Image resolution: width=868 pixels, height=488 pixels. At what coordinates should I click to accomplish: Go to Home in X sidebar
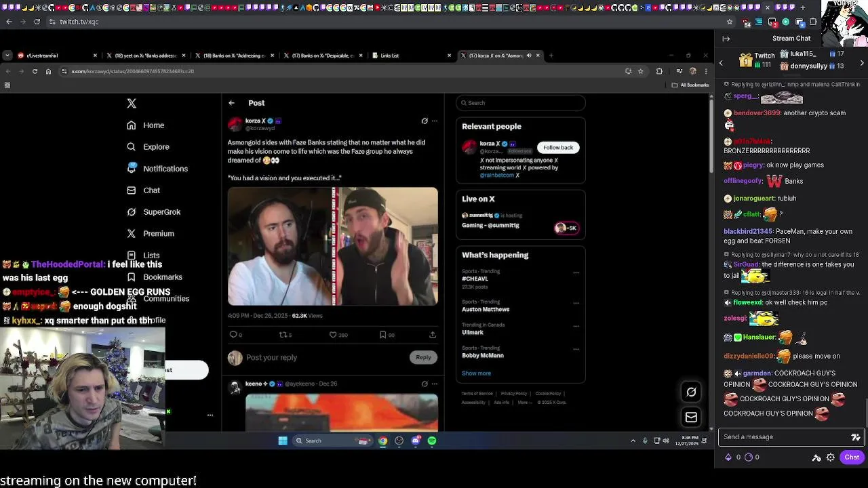(146, 125)
